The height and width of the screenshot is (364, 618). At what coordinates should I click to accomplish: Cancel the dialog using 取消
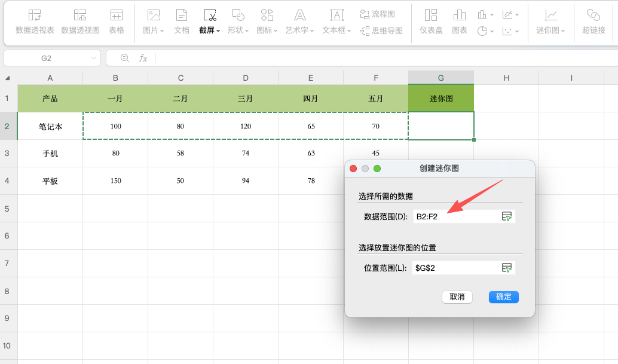point(457,296)
